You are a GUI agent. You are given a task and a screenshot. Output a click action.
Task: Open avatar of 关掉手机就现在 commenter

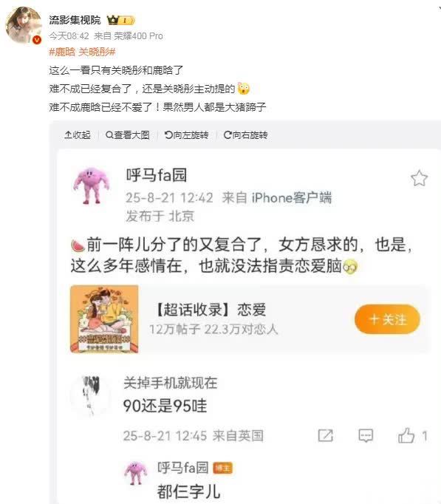pyautogui.click(x=91, y=395)
